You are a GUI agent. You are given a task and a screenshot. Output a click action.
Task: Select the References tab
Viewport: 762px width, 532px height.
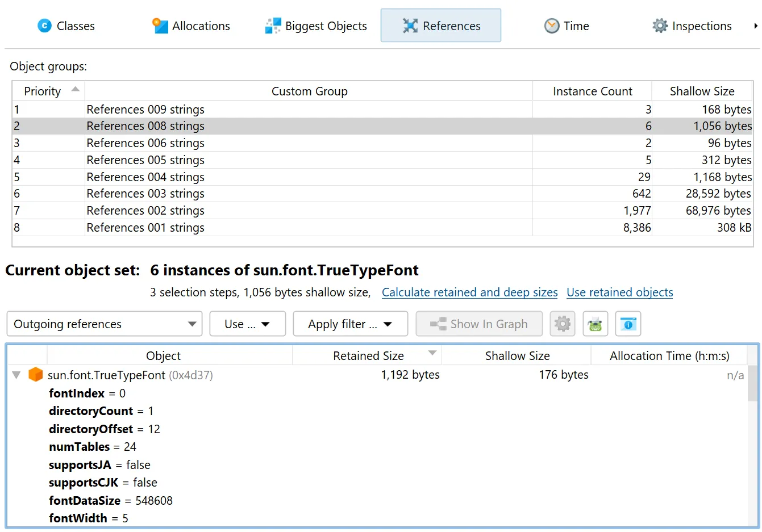(x=441, y=26)
